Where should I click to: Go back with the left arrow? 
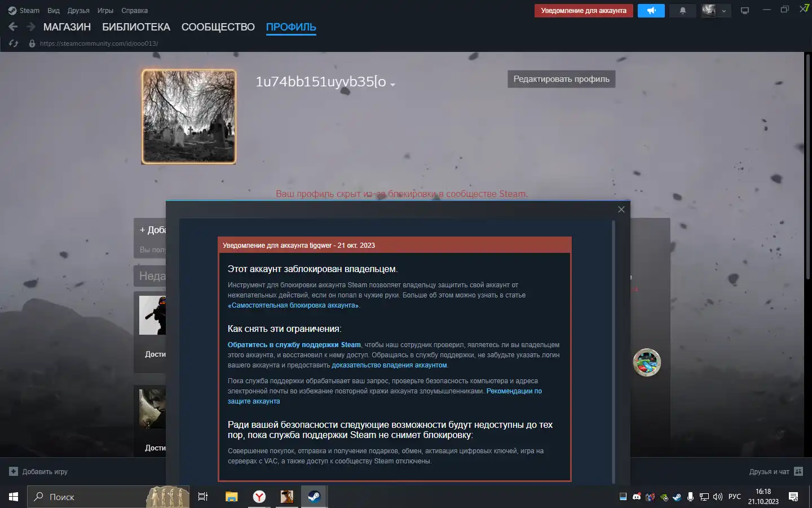click(13, 27)
